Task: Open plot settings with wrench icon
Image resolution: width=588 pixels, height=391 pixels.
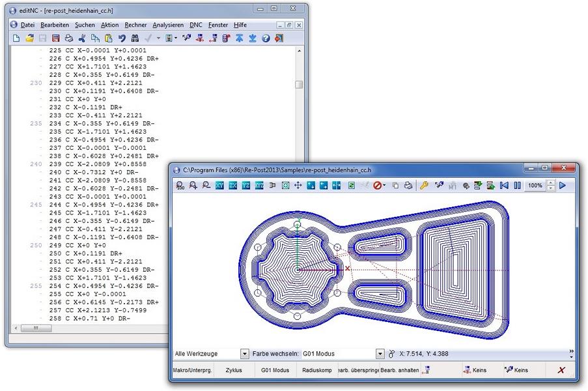Action: (x=424, y=185)
